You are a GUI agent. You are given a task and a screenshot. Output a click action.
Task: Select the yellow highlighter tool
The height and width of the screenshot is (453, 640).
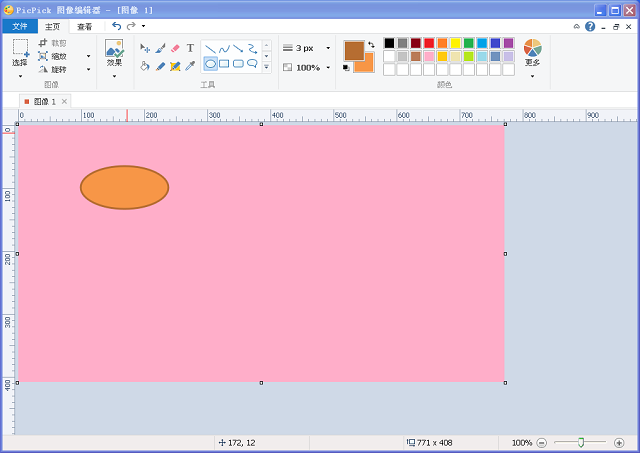point(175,66)
